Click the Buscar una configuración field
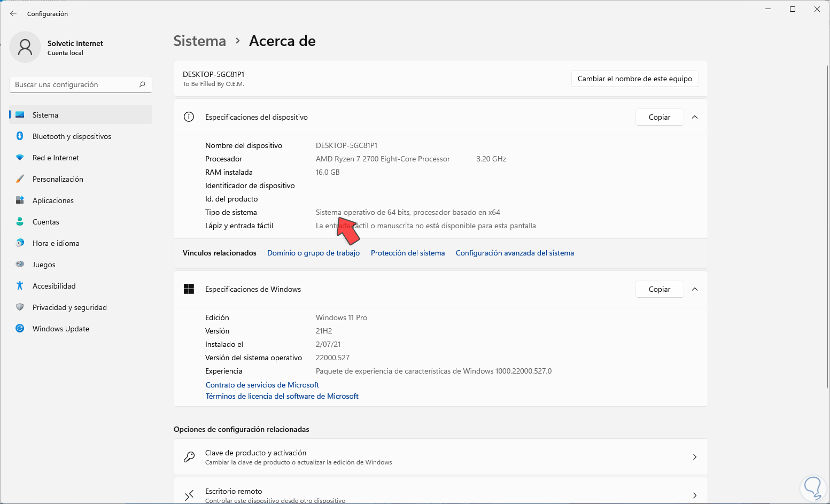 [75, 84]
